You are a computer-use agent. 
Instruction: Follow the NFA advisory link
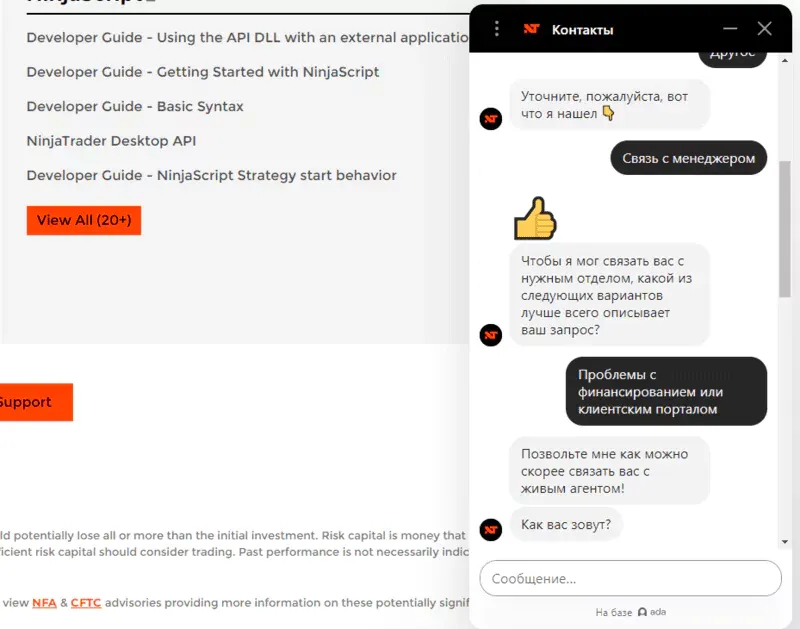tap(44, 602)
